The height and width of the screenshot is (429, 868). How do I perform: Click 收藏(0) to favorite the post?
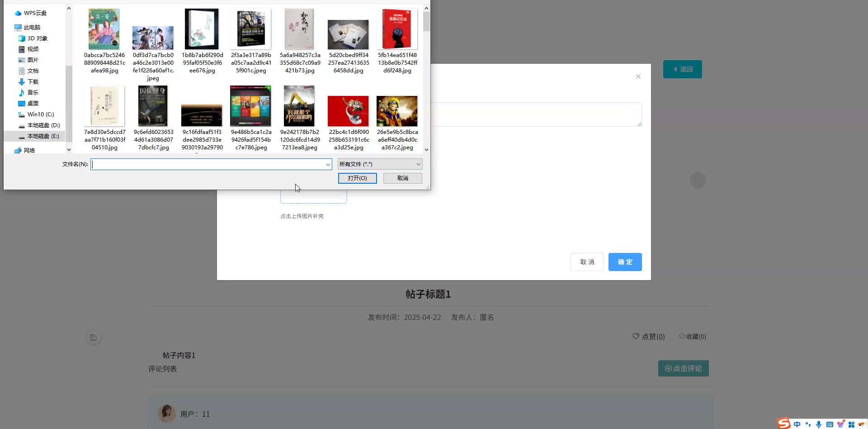coord(693,337)
